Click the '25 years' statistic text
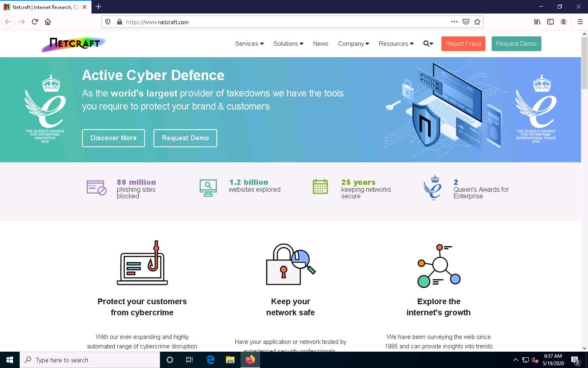The image size is (588, 368). 359,182
